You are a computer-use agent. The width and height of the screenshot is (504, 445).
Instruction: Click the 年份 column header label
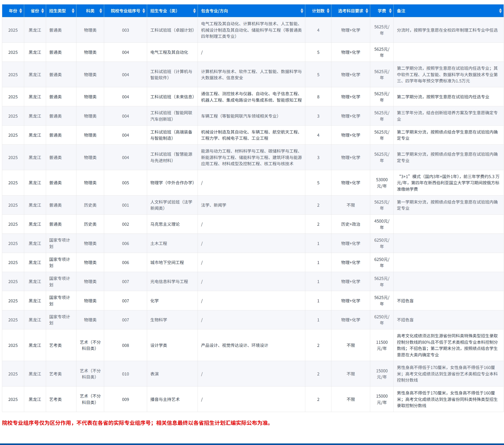13,11
